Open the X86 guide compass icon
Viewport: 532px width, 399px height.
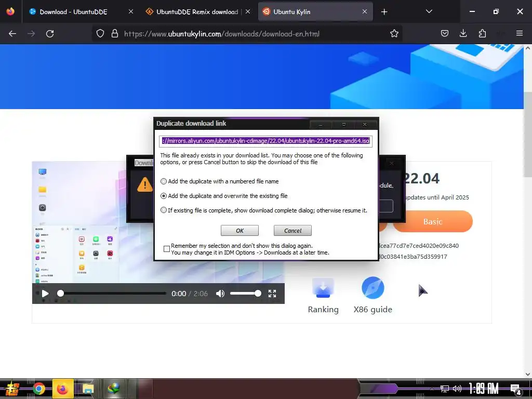pos(373,288)
